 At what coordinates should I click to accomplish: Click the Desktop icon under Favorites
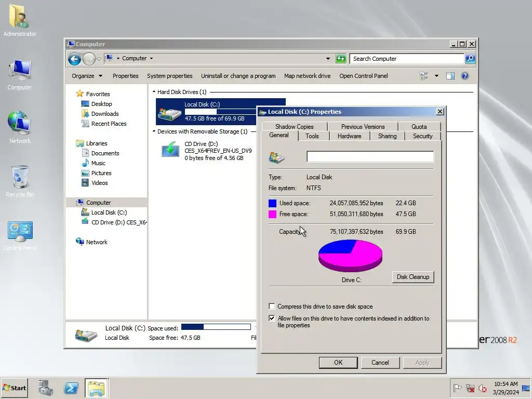coord(85,104)
